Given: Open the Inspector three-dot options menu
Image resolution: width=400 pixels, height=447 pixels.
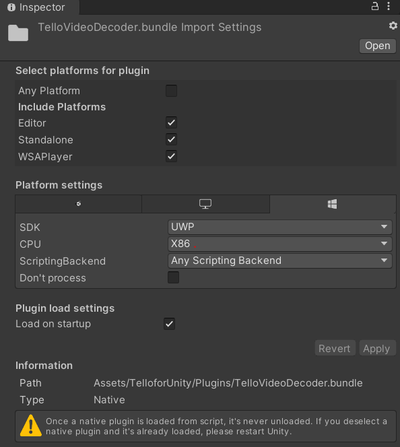Looking at the screenshot, I should [389, 6].
